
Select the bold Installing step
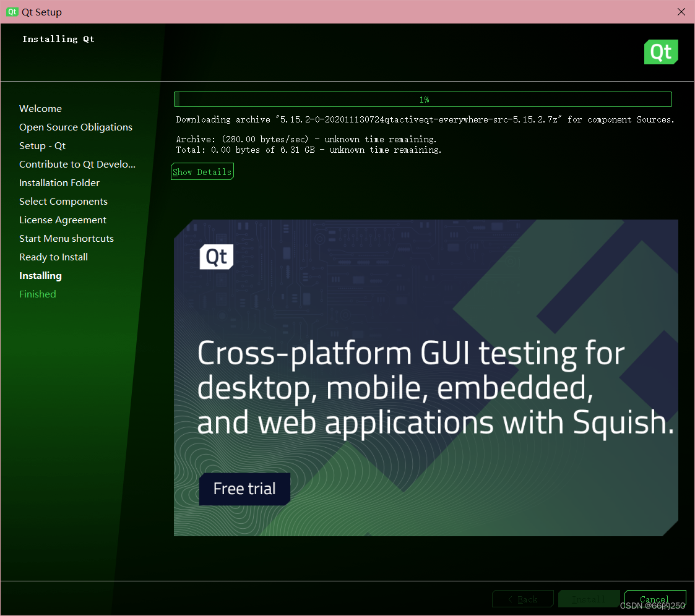[40, 276]
